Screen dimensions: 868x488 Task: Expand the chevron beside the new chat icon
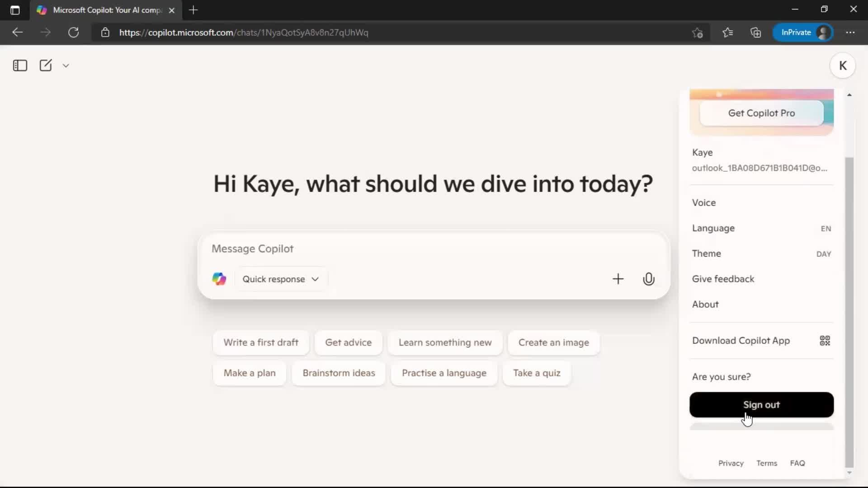[x=66, y=66]
